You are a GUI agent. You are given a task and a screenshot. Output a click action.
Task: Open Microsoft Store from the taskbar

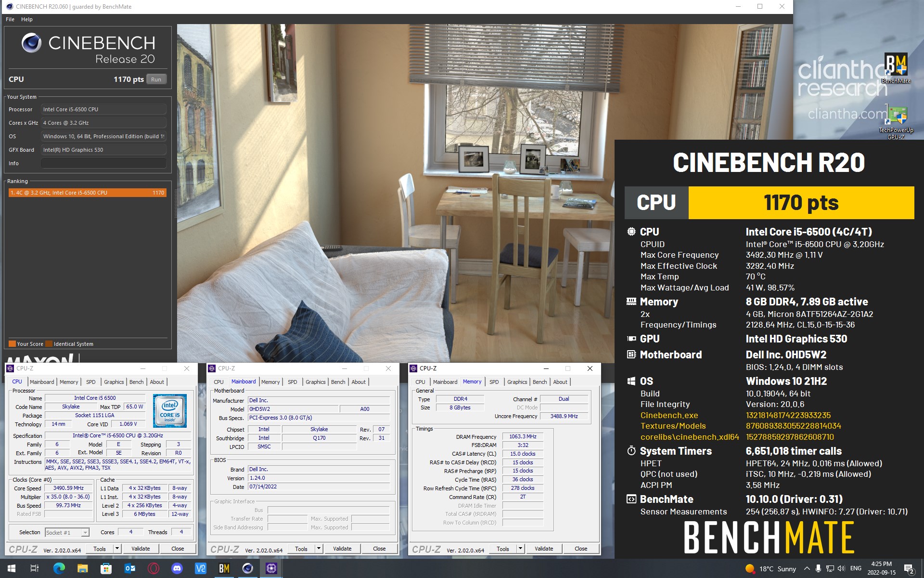click(106, 568)
